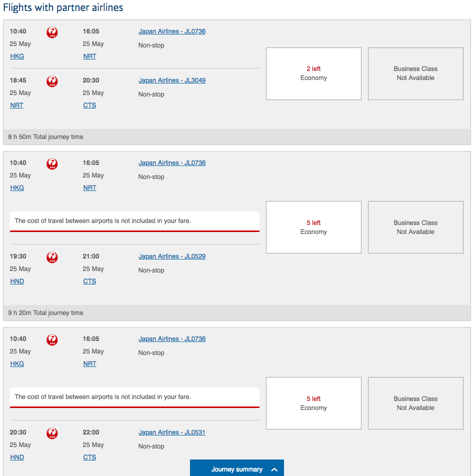Click JAL logo beside 20:30 HND departure
This screenshot has width=474, height=476.
pos(52,433)
